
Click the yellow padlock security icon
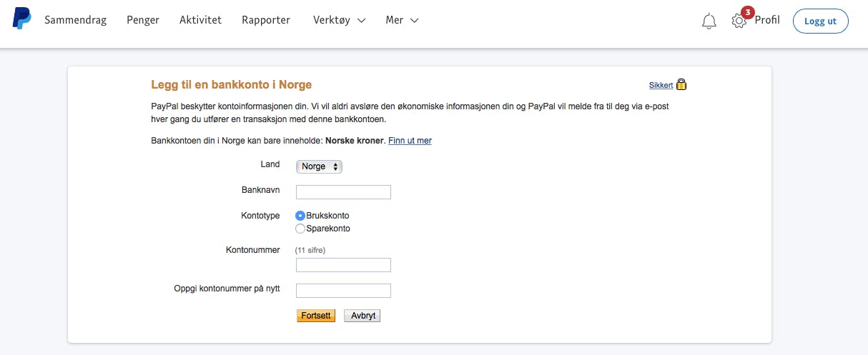(681, 84)
